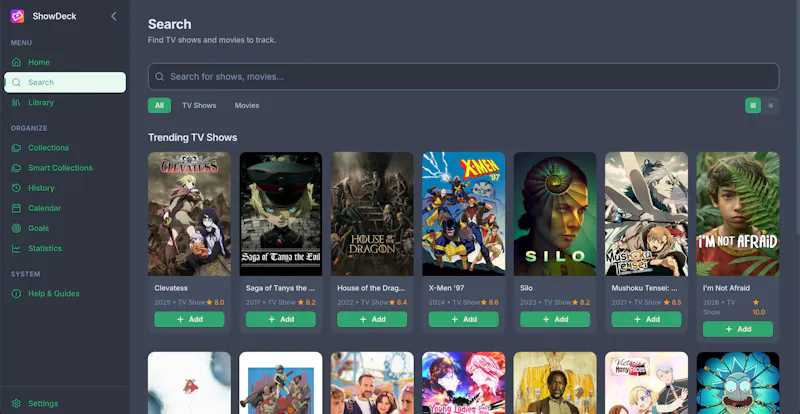
Task: Open the Silo poster
Action: (x=555, y=214)
